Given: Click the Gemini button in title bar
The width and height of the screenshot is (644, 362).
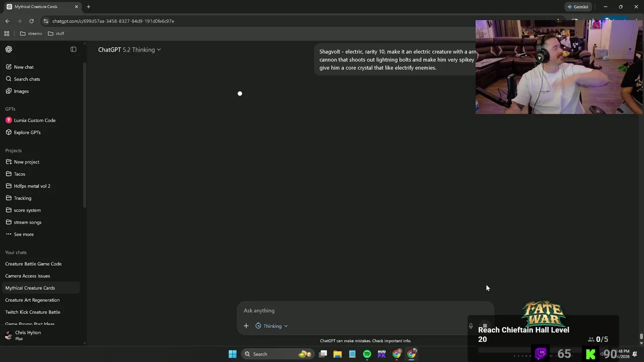Looking at the screenshot, I should coord(578,7).
